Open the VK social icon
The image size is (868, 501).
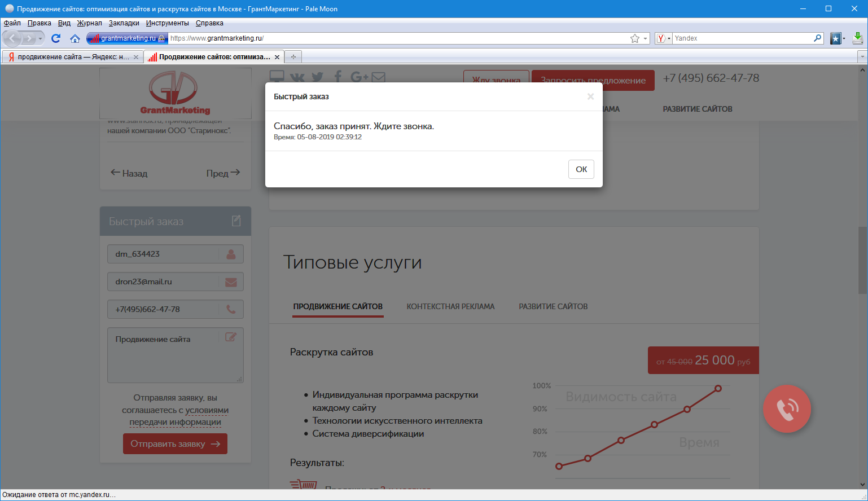tap(297, 77)
